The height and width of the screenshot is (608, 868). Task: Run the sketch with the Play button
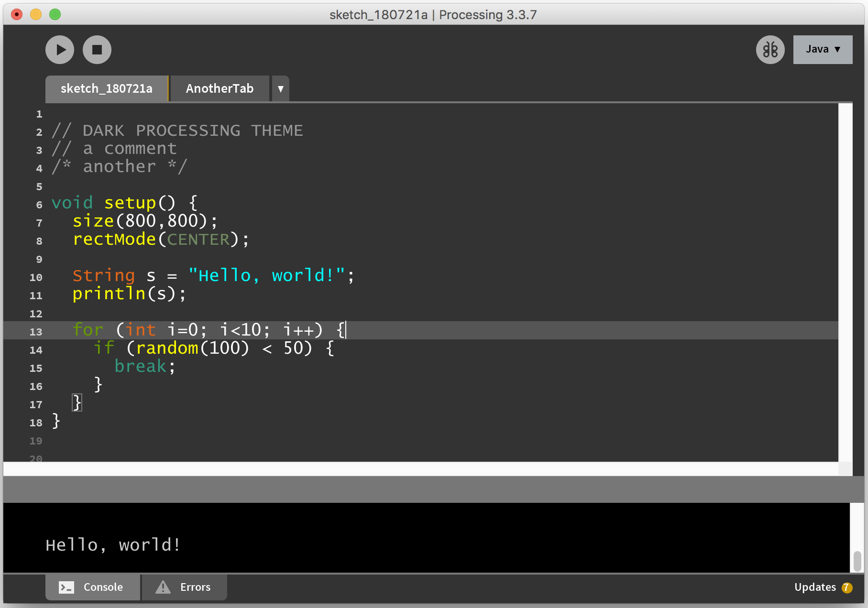point(60,50)
